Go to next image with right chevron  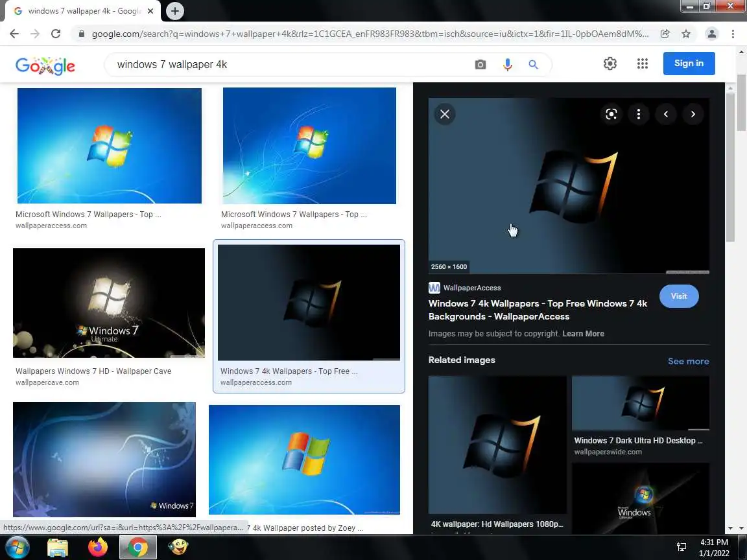693,114
